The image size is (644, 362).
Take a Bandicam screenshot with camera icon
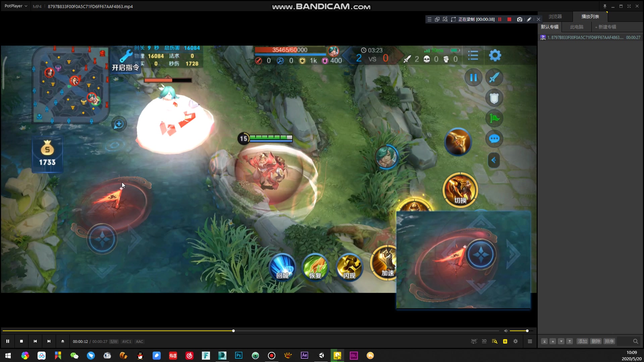click(x=520, y=19)
